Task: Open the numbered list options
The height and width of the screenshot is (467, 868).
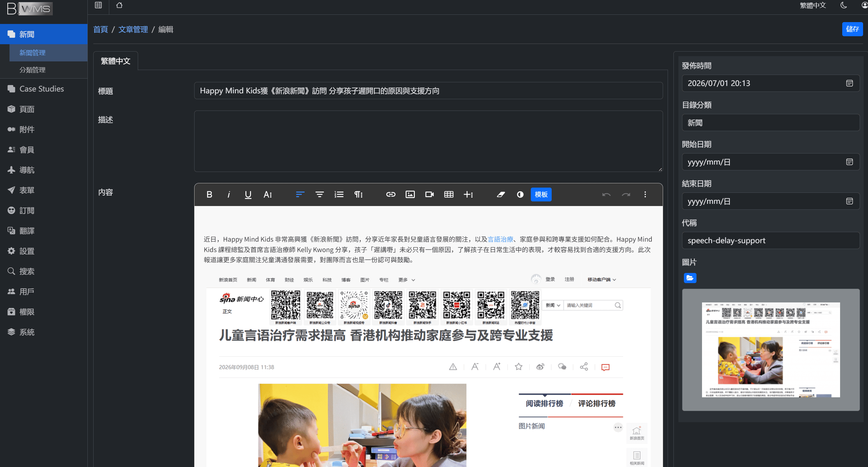Action: 339,194
